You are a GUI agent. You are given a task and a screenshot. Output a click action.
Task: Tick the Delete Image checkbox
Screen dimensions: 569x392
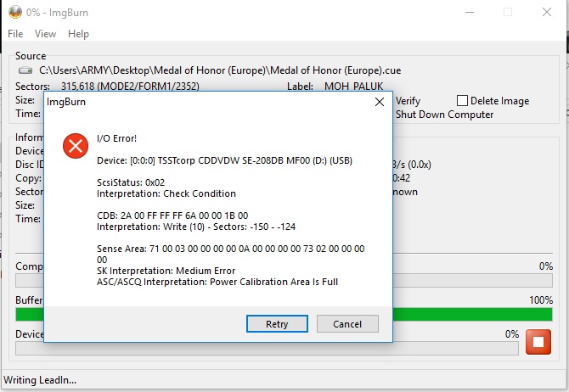(x=462, y=101)
